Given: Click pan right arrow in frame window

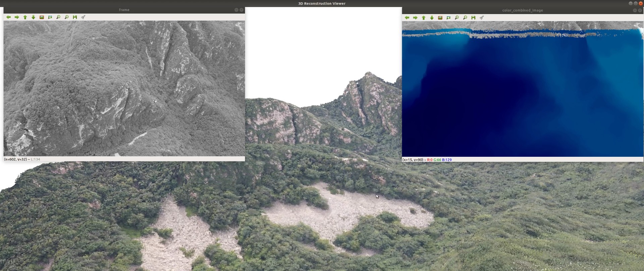Looking at the screenshot, I should click(17, 17).
